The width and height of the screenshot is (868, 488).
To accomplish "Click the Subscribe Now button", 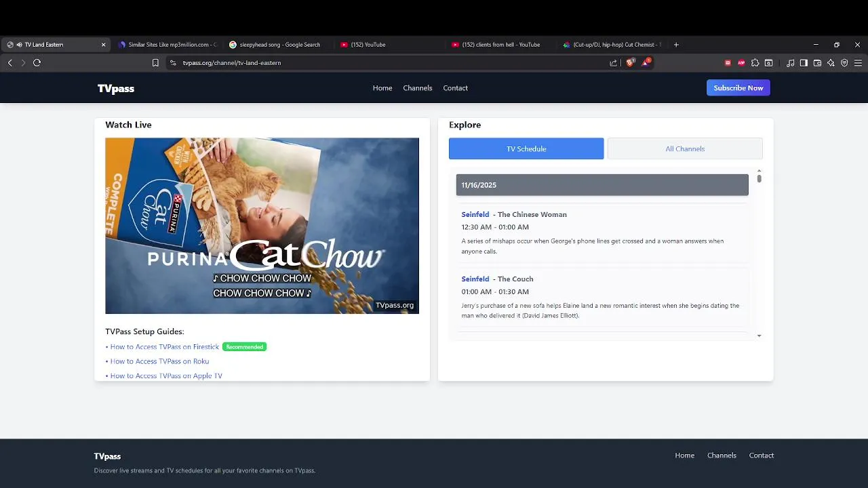I will click(x=738, y=87).
